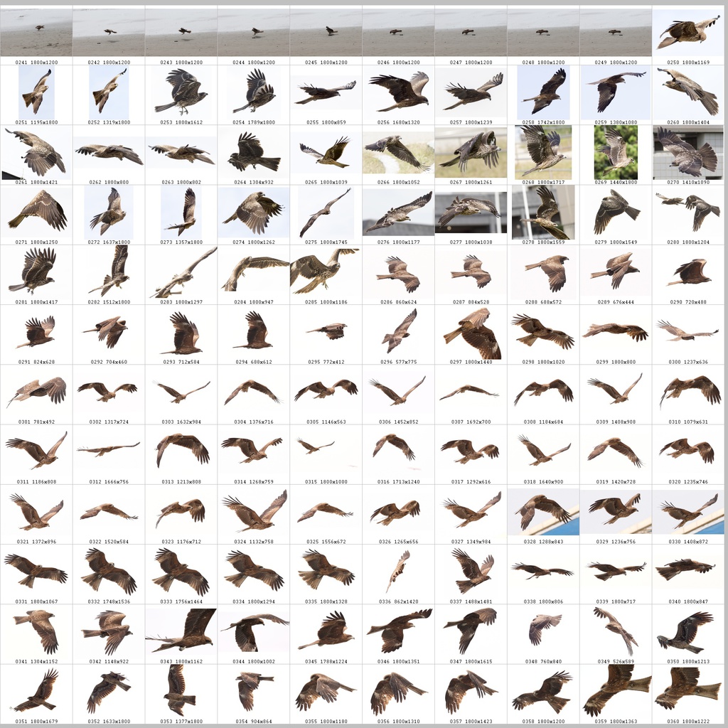This screenshot has height=728, width=728.
Task: Select thumbnail 0343 dark-background kite
Action: coord(181,631)
